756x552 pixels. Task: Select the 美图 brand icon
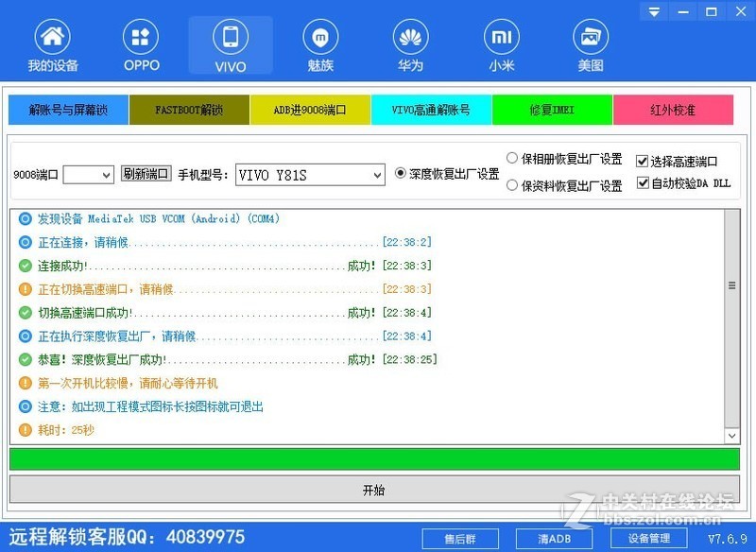[591, 44]
